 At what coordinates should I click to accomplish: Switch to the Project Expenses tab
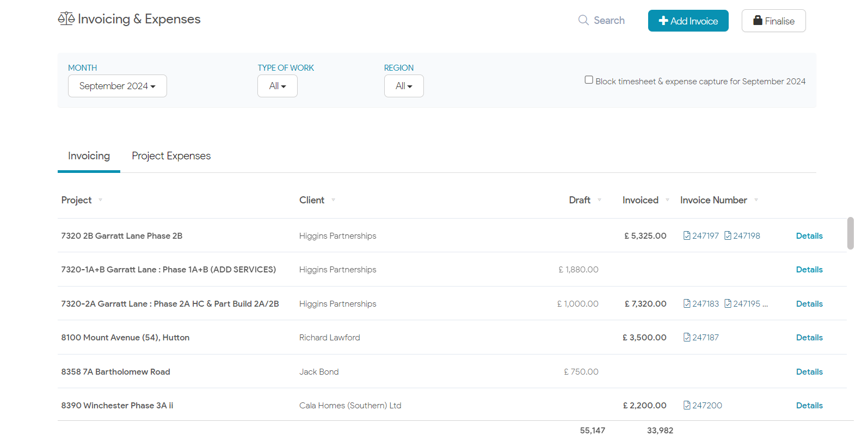tap(171, 156)
